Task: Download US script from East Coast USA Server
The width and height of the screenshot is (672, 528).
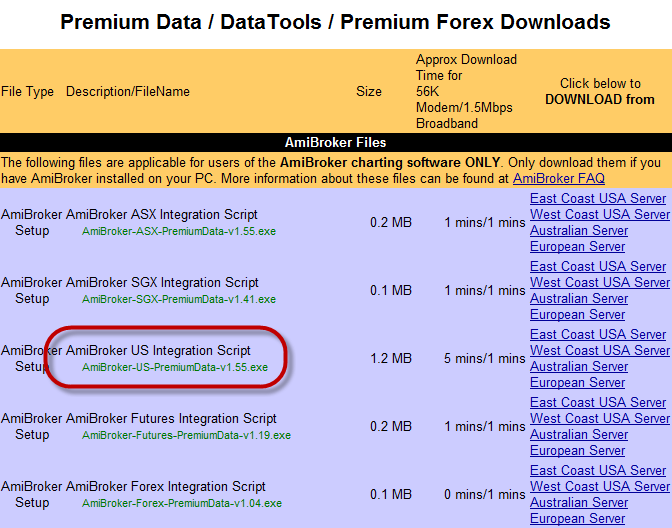Action: [598, 334]
